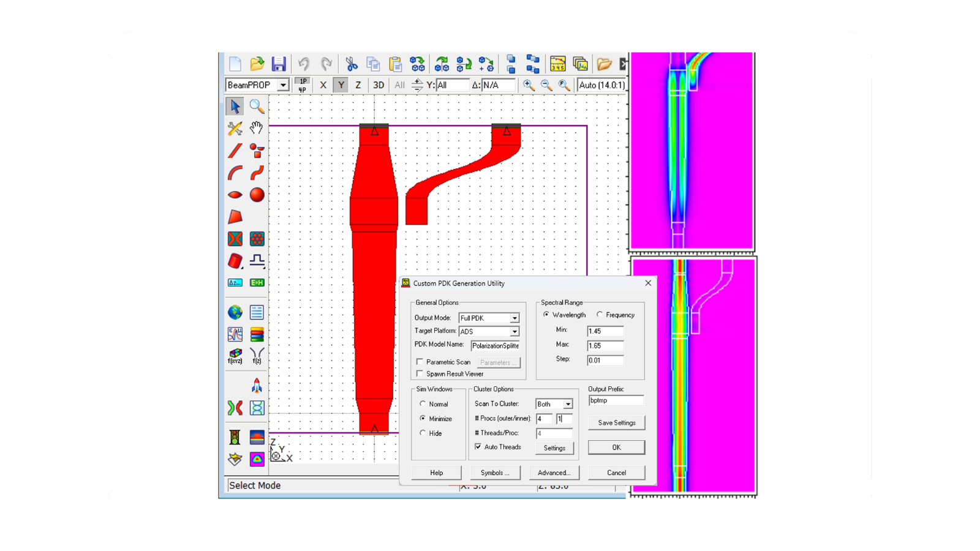Uncheck the Auto Threads checkbox

tap(478, 447)
